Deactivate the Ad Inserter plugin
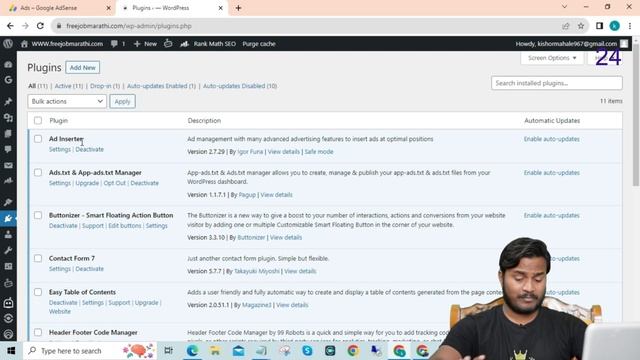Viewport: 640px width, 360px height. point(89,149)
